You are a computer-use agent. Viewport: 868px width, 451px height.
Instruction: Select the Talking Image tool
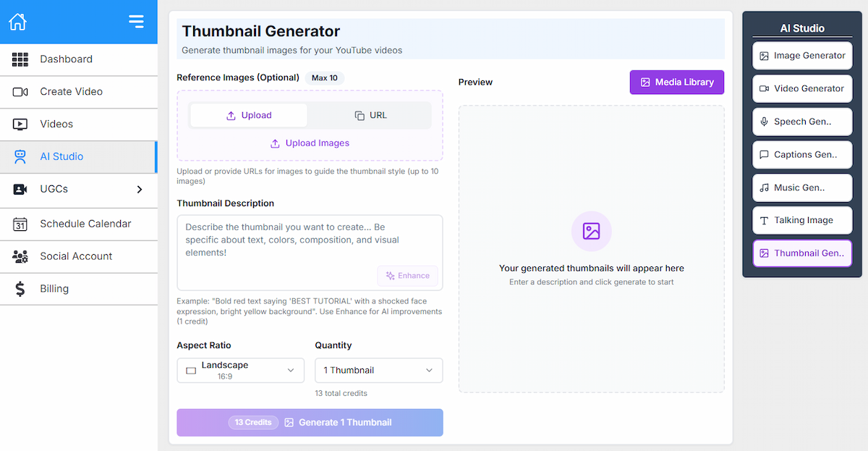[x=801, y=220]
